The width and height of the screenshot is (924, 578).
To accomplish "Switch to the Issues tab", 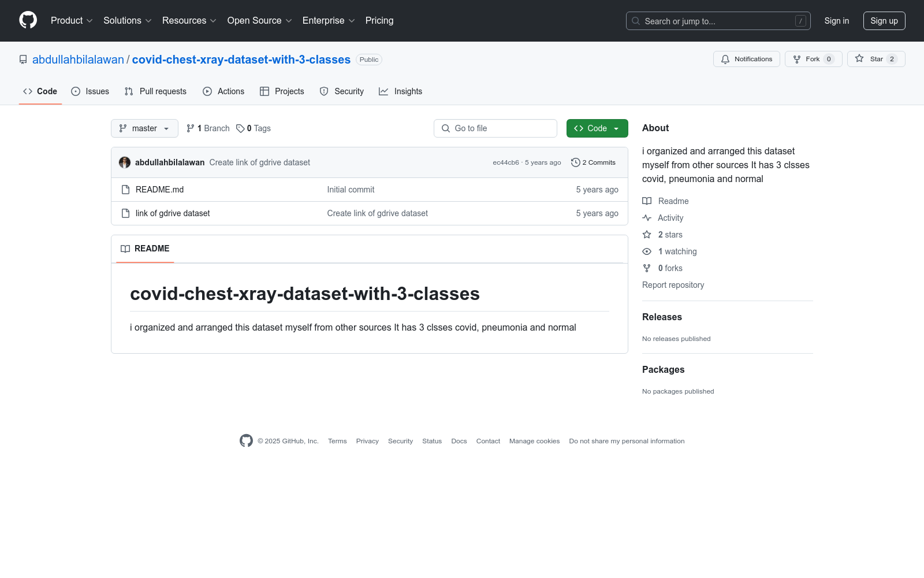I will 90,91.
